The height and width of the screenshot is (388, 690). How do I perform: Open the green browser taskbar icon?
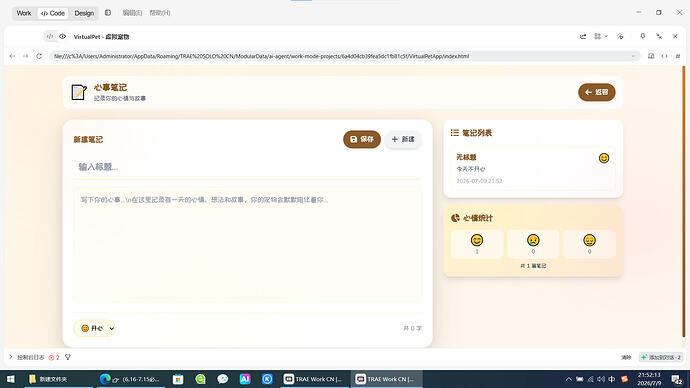point(200,379)
